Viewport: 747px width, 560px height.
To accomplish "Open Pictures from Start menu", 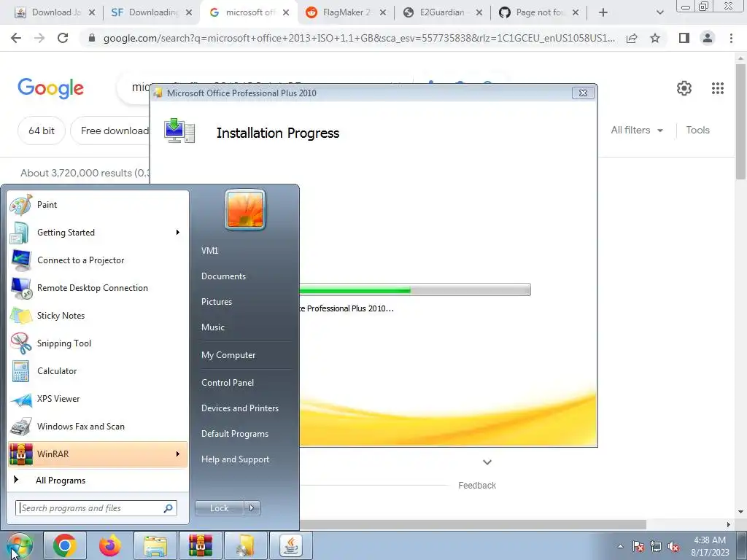I will coord(217,302).
